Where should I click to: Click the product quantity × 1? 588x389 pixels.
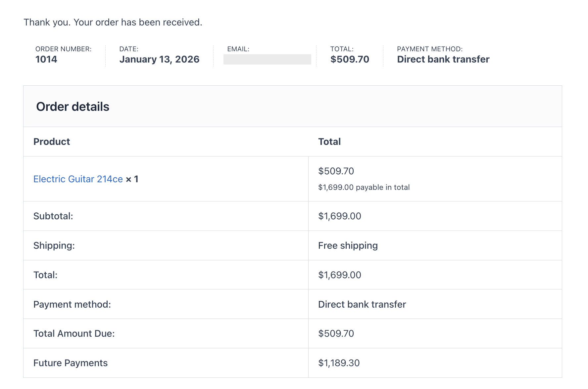point(132,179)
